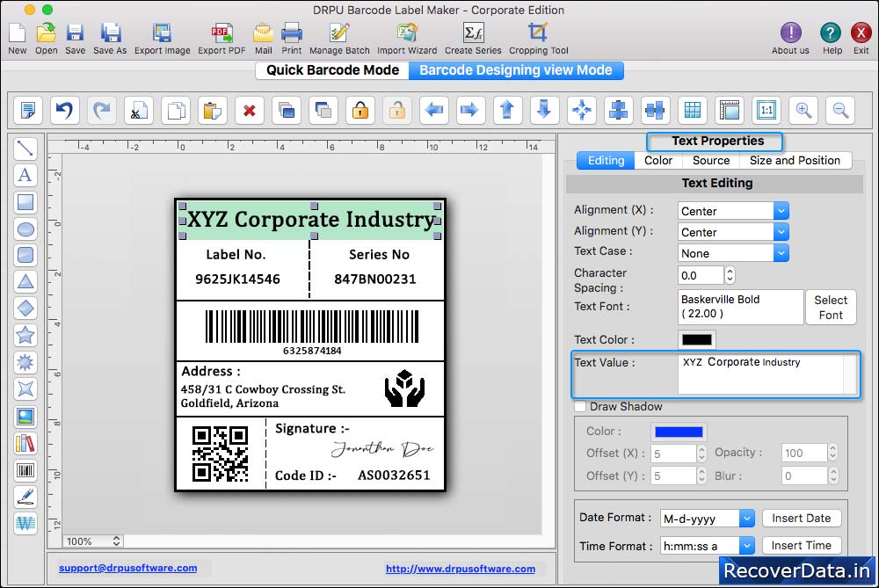
Task: Select the Ellipse shape tool
Action: 25,229
